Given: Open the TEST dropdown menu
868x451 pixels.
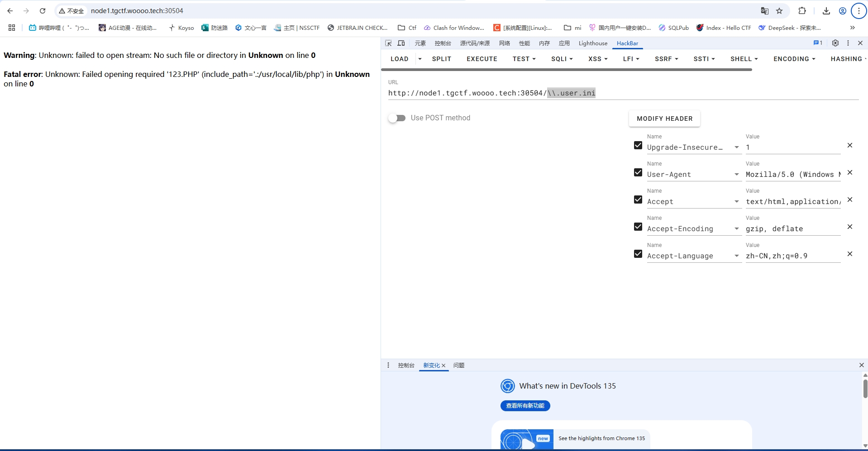Looking at the screenshot, I should 524,59.
